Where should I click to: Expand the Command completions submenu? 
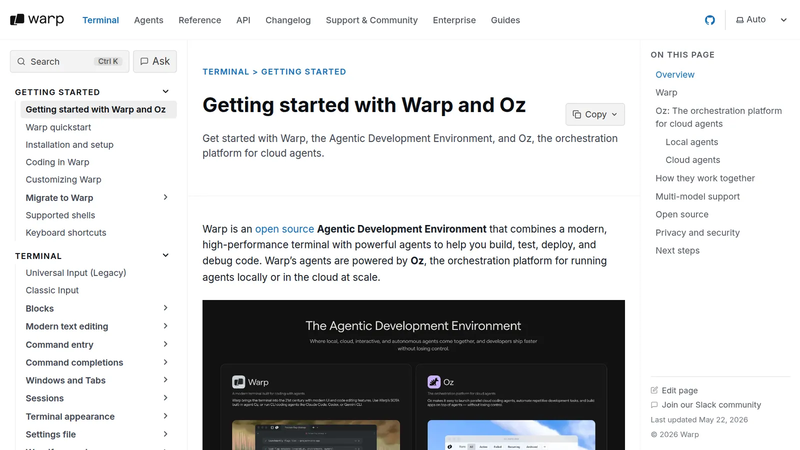(x=165, y=362)
